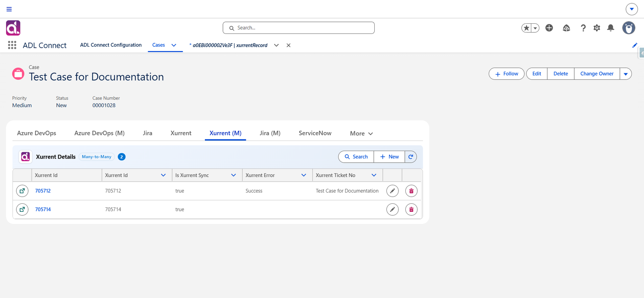Screen dimensions: 644x298
Task: Click the Search button in Xurrent Details
Action: [x=356, y=157]
